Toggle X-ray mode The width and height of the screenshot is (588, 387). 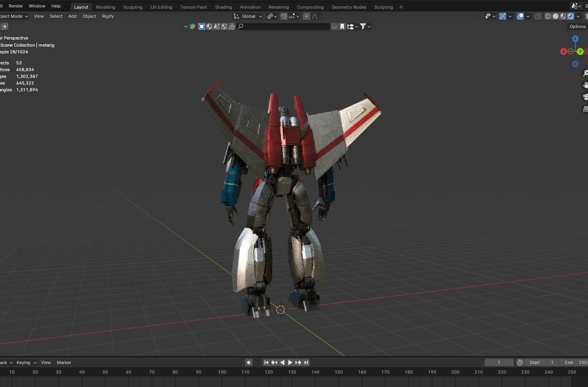538,16
